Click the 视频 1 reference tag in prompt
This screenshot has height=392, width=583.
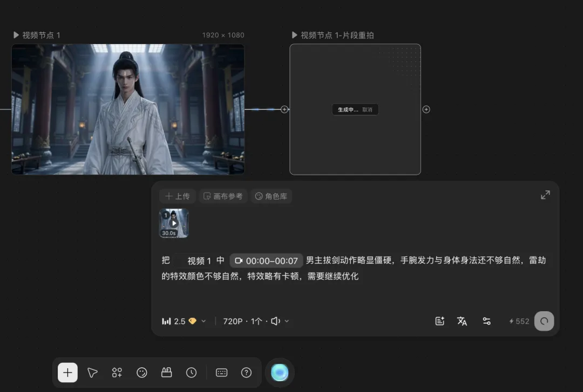(194, 260)
